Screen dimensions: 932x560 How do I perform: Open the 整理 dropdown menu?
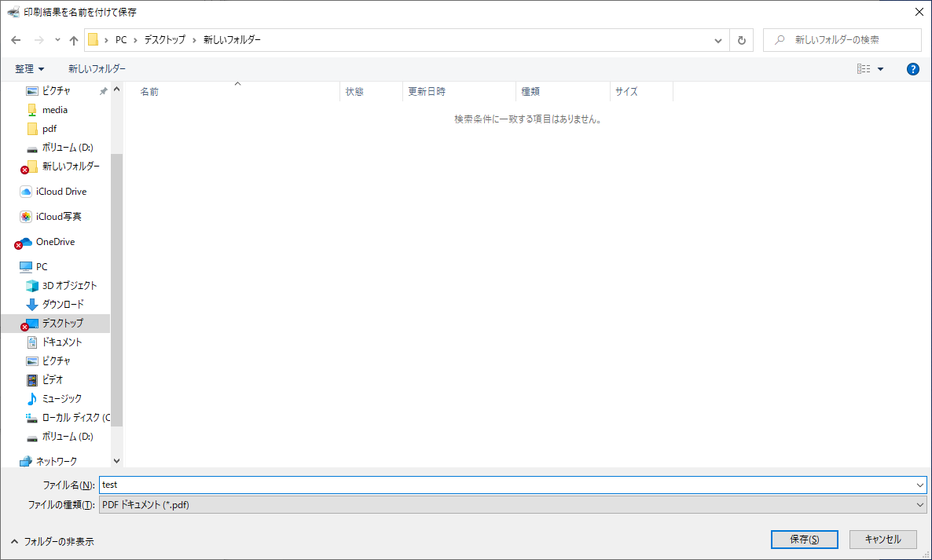coord(29,68)
